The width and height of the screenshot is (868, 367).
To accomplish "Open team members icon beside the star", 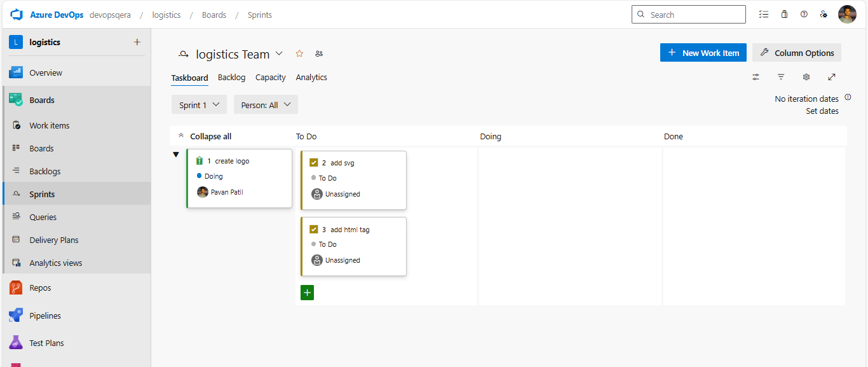I will [319, 54].
